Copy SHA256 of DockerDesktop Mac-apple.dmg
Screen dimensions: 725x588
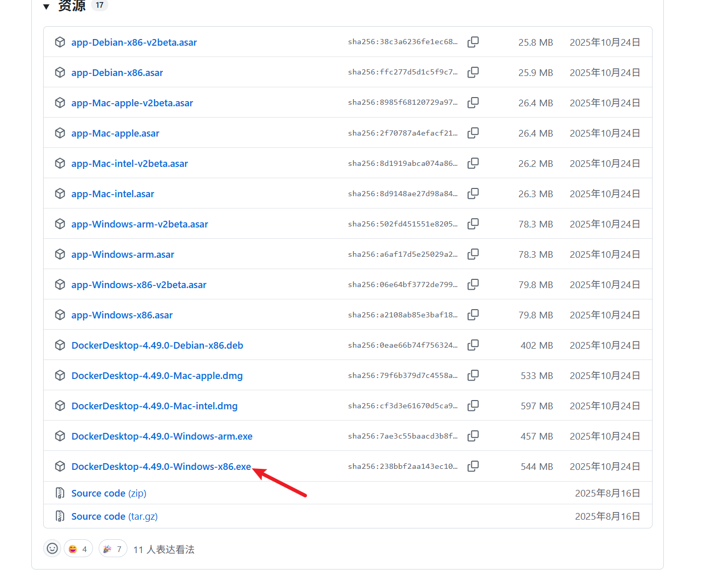tap(473, 375)
